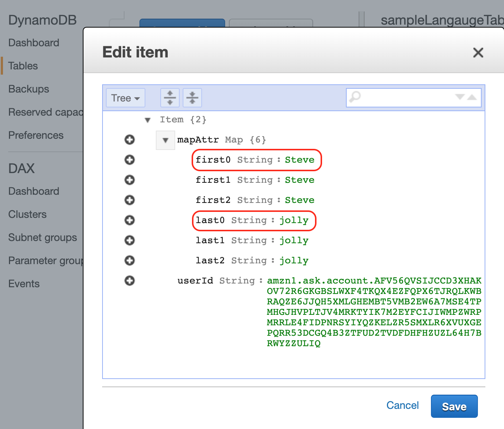Click plus icon beside first1 row
504x429 pixels.
130,180
